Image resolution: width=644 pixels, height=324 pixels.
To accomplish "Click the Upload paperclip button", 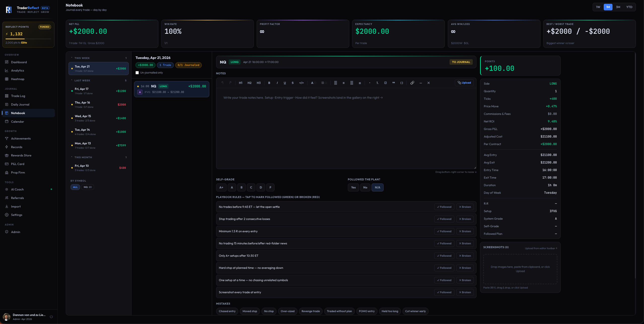I will 464,83.
